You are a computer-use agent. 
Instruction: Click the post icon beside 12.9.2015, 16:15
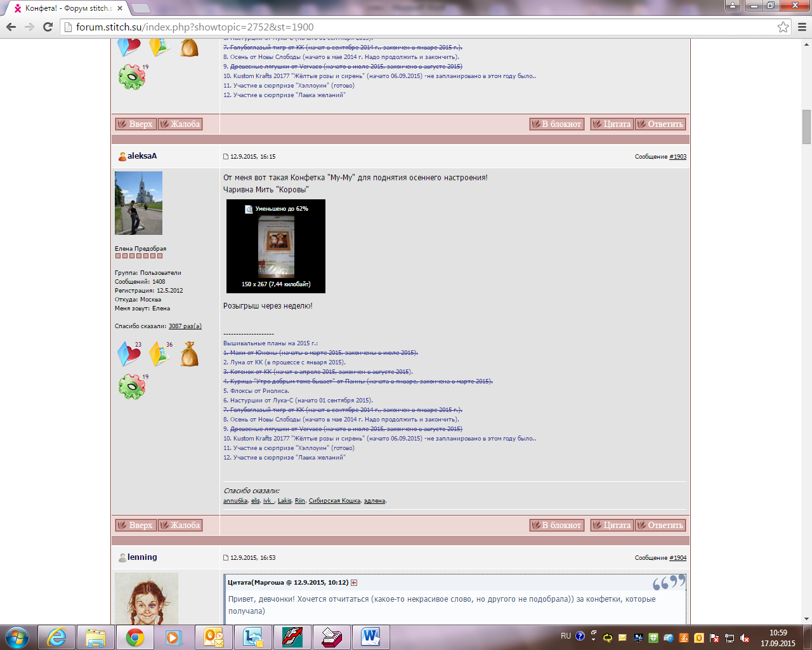click(x=226, y=157)
